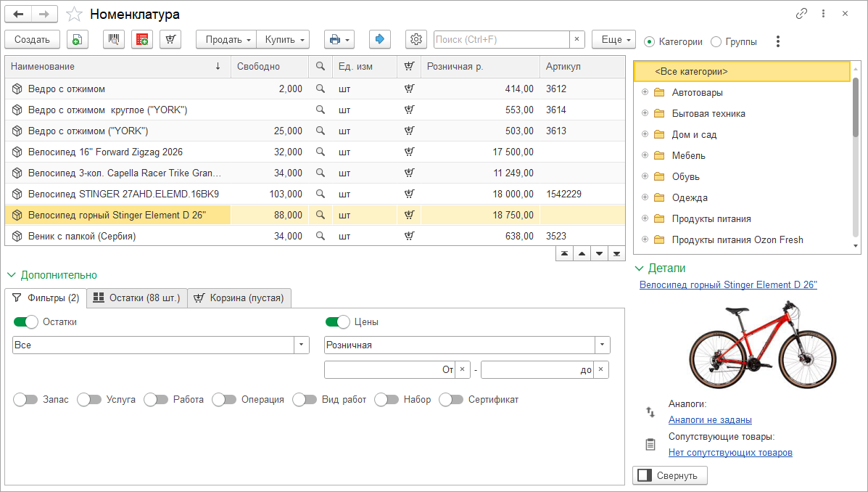The width and height of the screenshot is (868, 492).
Task: Open the Розничная price type dropdown
Action: point(602,345)
